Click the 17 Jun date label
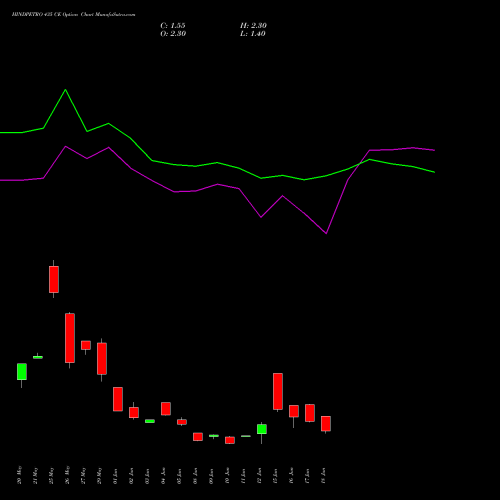The width and height of the screenshot is (500, 500). [x=307, y=476]
